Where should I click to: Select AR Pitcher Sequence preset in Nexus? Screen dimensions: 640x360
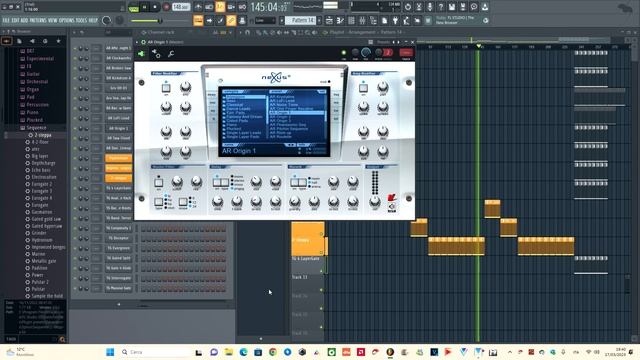pos(289,129)
